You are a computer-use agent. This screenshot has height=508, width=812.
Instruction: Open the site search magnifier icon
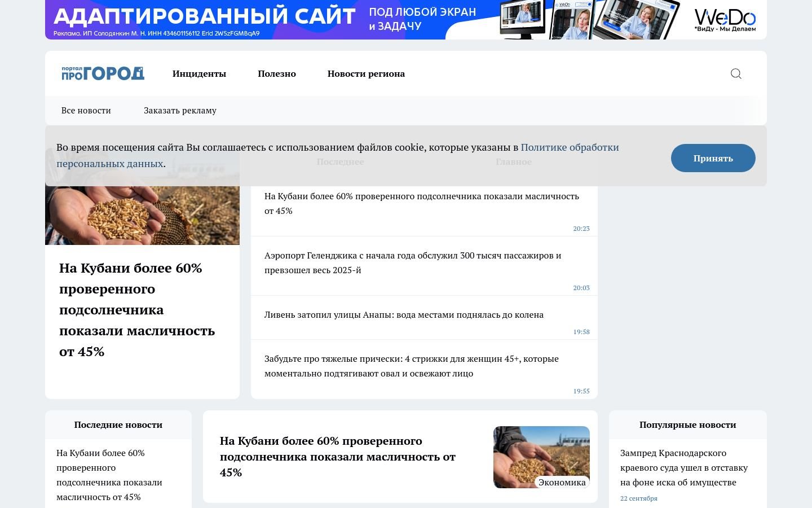(x=736, y=73)
